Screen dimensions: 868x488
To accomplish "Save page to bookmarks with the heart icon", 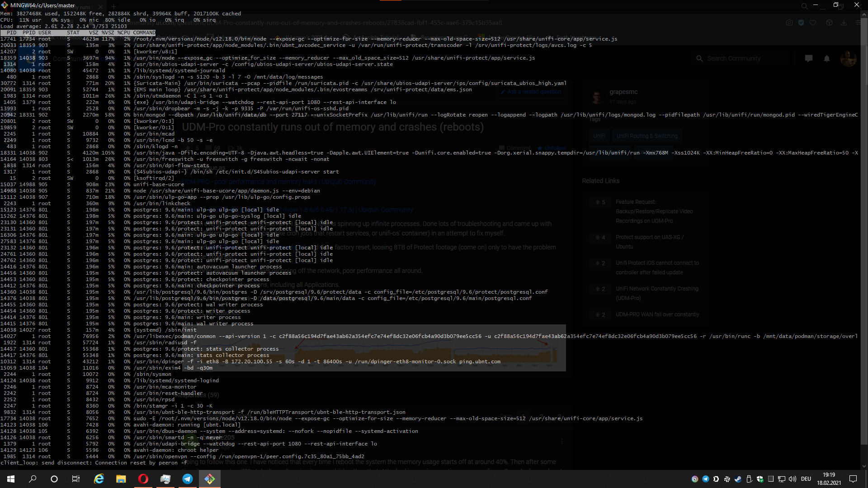I will point(814,22).
